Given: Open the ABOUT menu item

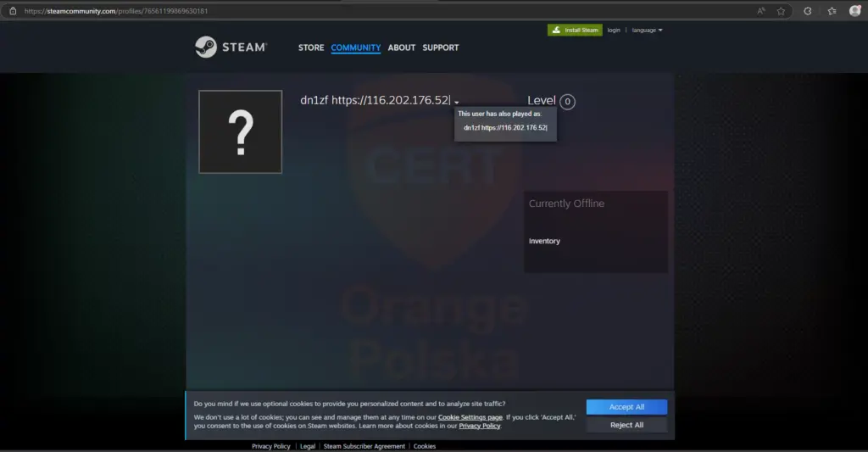Looking at the screenshot, I should pos(401,47).
